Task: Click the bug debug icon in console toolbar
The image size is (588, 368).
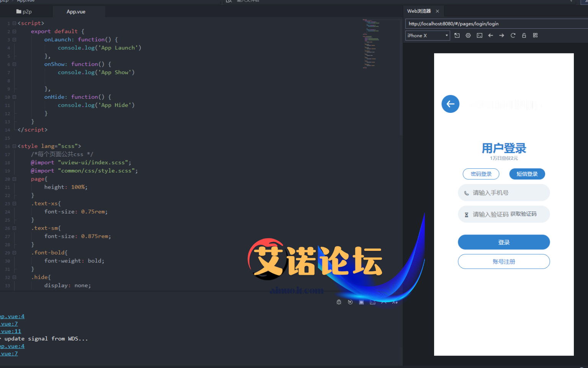Action: tap(339, 302)
